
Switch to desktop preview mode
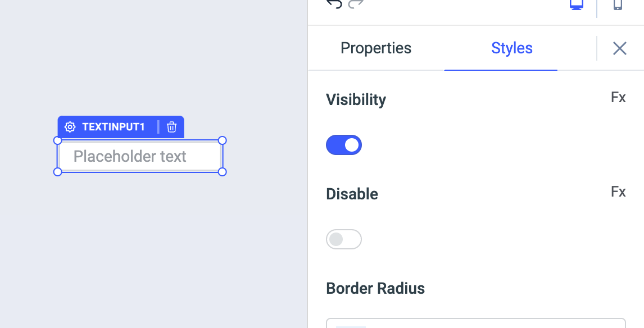coord(576,4)
